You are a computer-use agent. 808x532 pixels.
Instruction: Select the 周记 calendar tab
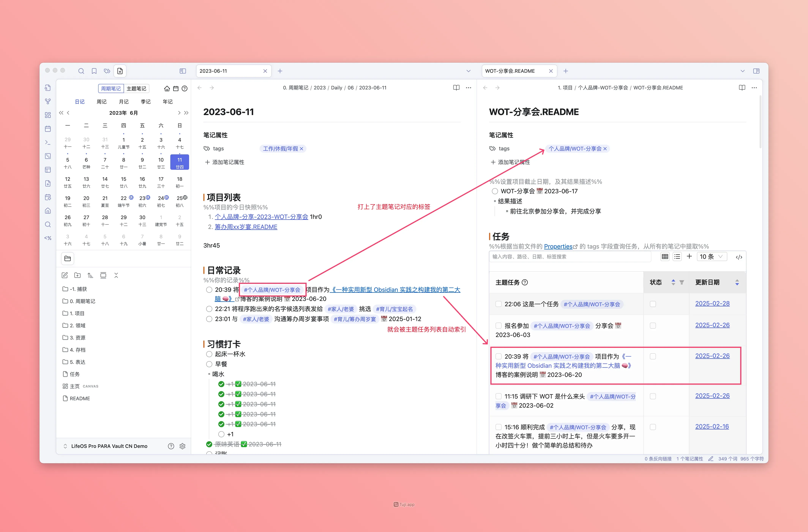coord(102,102)
